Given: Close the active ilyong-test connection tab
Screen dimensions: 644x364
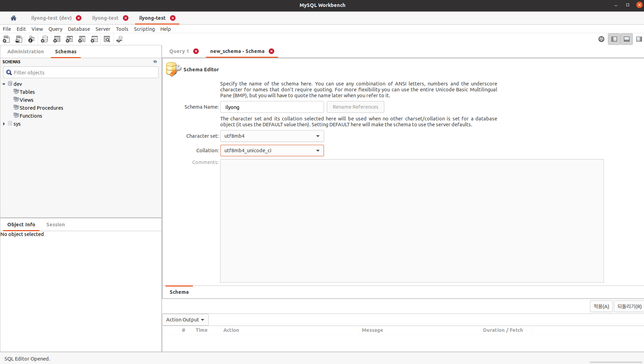Looking at the screenshot, I should 173,18.
